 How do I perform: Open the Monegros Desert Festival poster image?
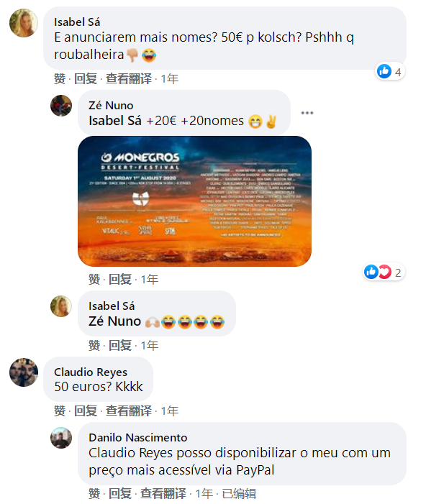point(194,201)
